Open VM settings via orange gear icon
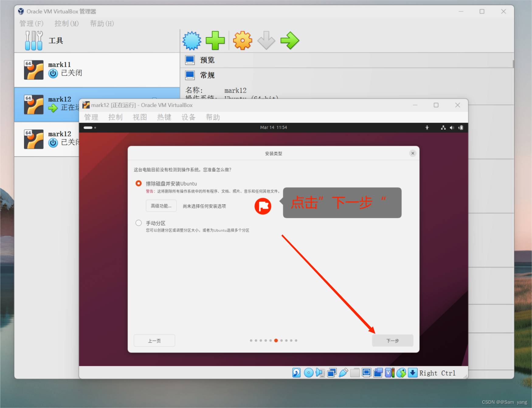532x408 pixels. pos(242,40)
